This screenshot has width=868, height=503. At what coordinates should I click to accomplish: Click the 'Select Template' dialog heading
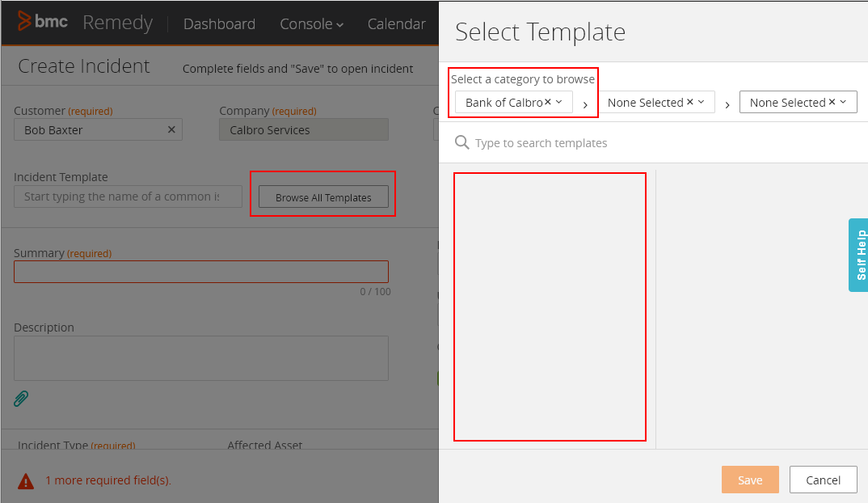(x=541, y=32)
